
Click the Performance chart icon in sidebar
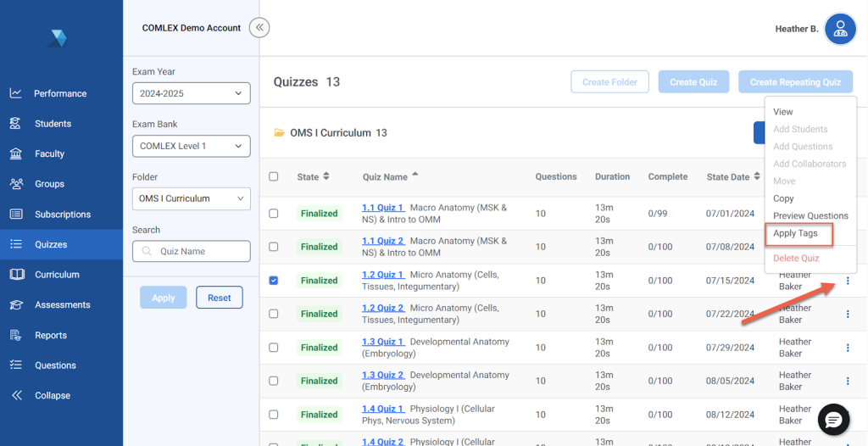[15, 93]
